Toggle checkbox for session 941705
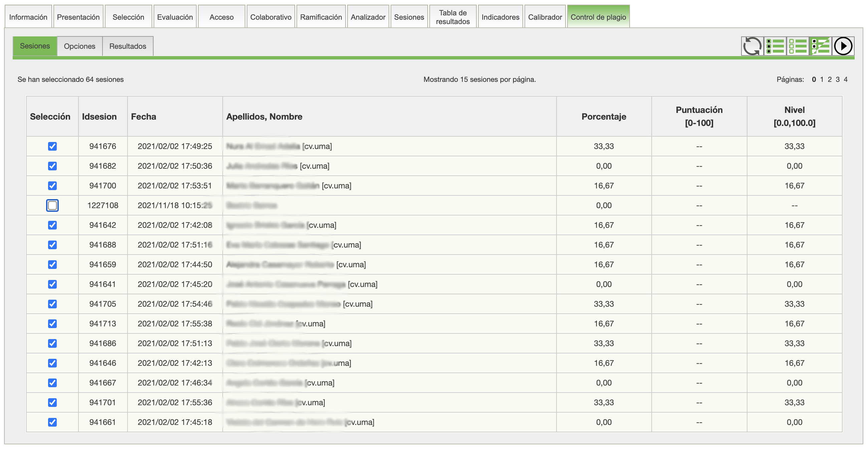The height and width of the screenshot is (449, 868). point(52,304)
